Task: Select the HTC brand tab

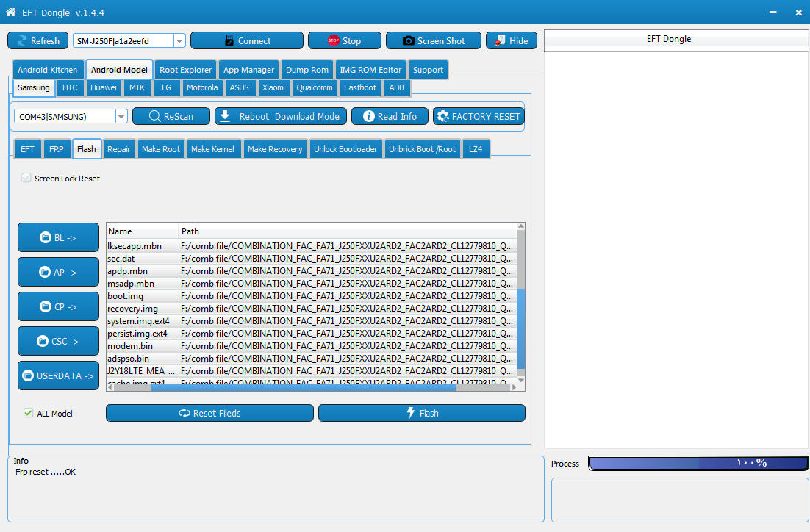Action: click(70, 87)
